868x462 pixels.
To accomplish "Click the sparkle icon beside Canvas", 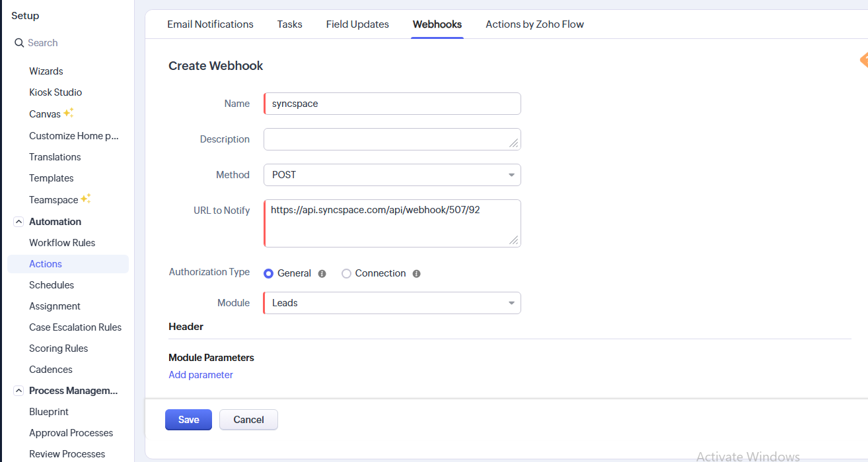I will point(69,113).
